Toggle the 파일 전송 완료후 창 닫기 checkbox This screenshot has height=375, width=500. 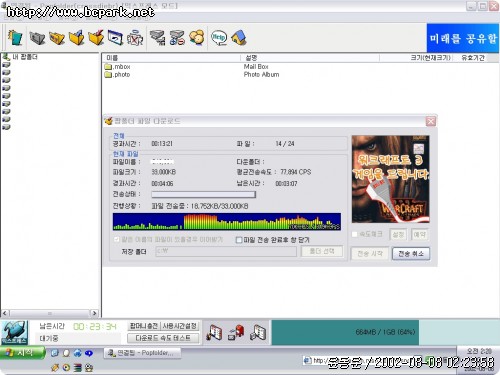pyautogui.click(x=239, y=240)
